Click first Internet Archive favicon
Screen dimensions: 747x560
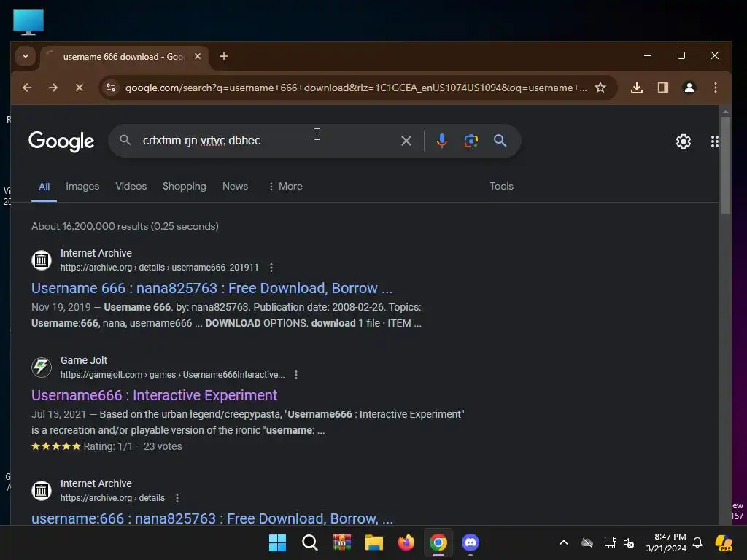pyautogui.click(x=42, y=260)
